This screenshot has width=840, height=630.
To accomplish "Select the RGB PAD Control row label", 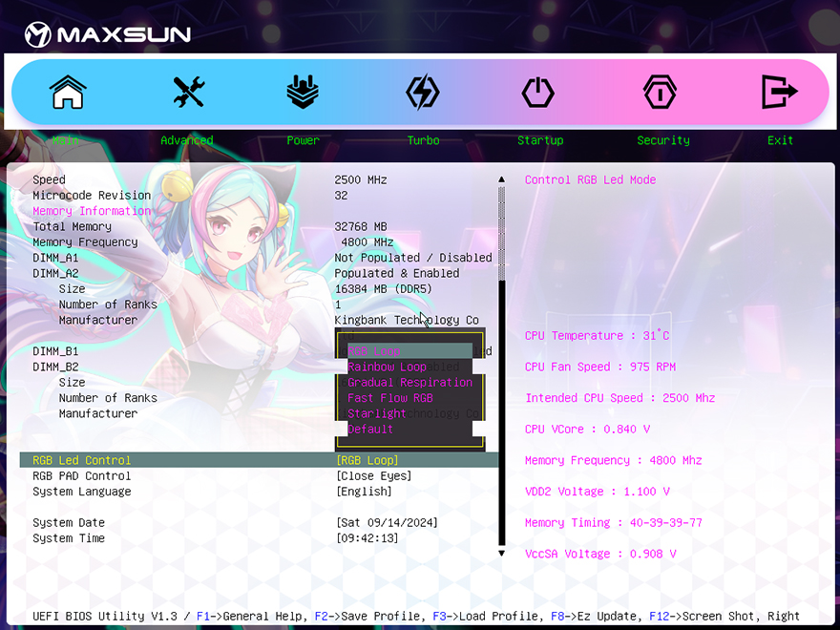I will 81,475.
